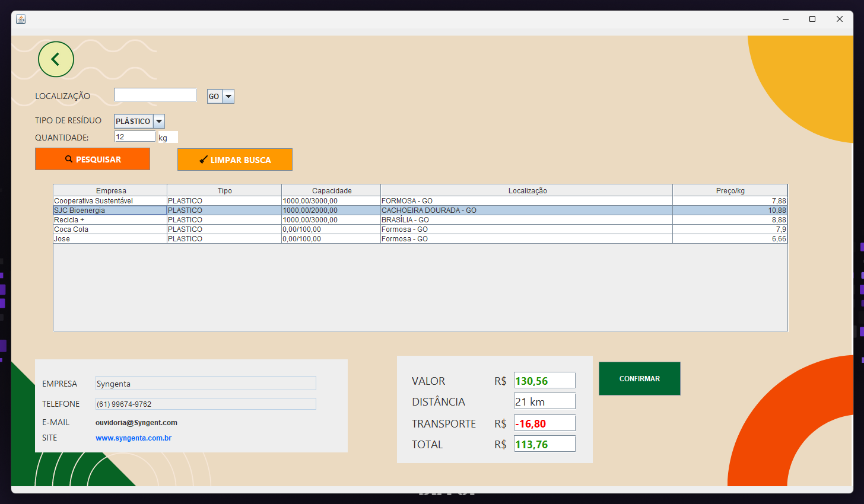Click the Capacidade column header
The image size is (864, 504).
click(331, 190)
